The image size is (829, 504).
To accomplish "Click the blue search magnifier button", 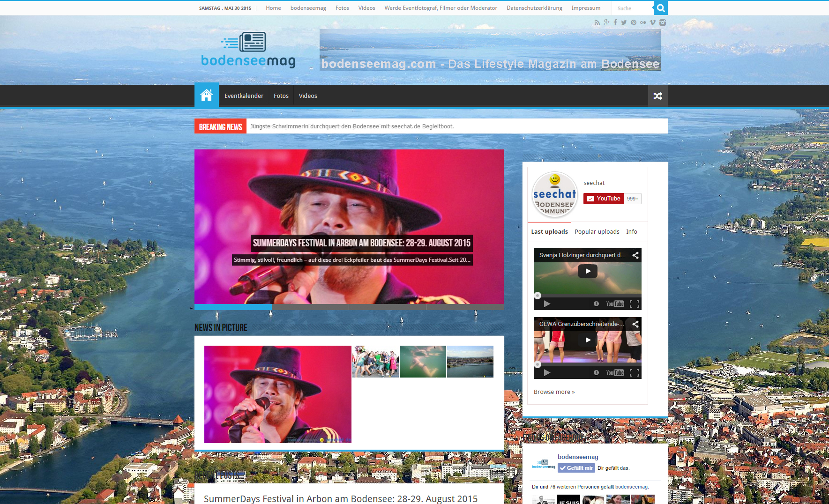I will point(661,8).
